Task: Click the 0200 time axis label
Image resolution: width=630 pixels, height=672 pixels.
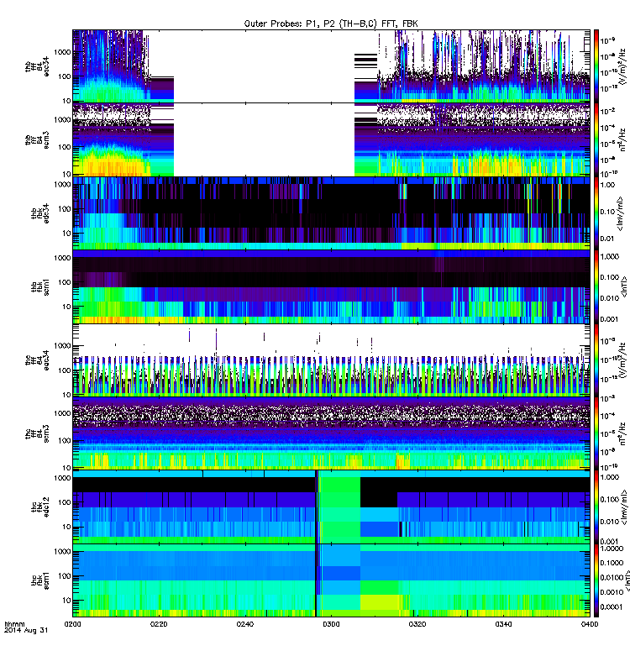Action: tap(72, 624)
